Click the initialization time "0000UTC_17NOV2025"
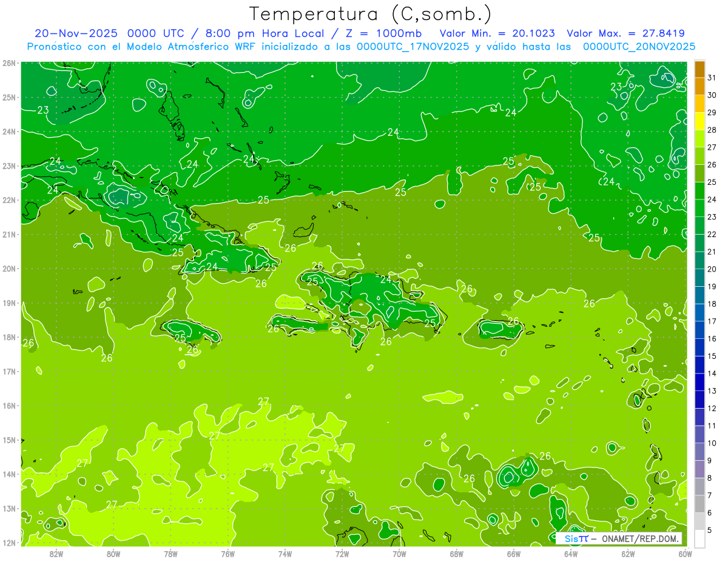 coord(413,47)
